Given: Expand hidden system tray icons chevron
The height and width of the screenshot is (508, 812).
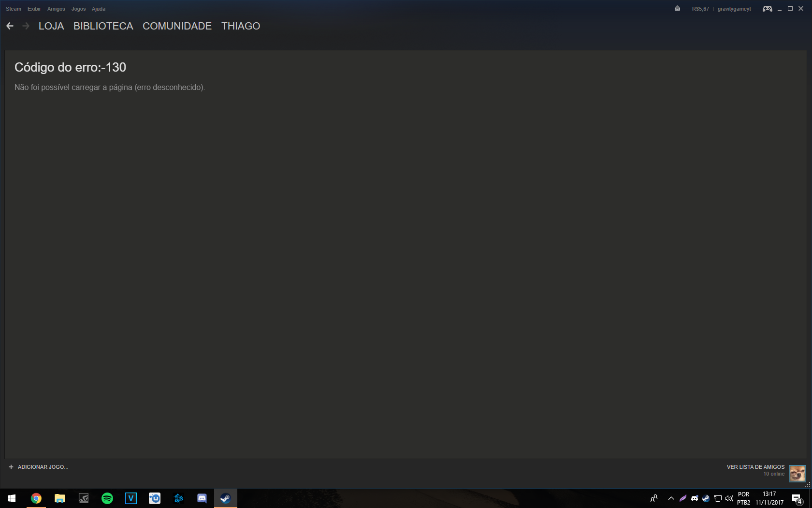Looking at the screenshot, I should point(671,498).
